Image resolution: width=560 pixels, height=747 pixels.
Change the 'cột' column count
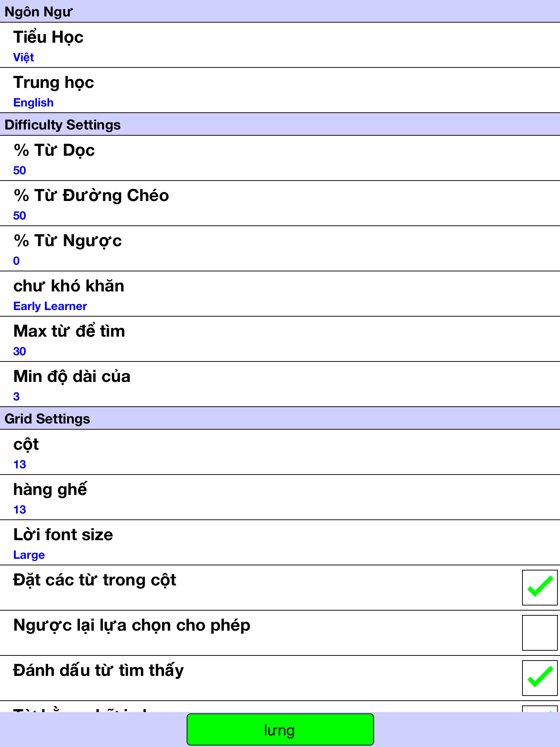[x=280, y=452]
